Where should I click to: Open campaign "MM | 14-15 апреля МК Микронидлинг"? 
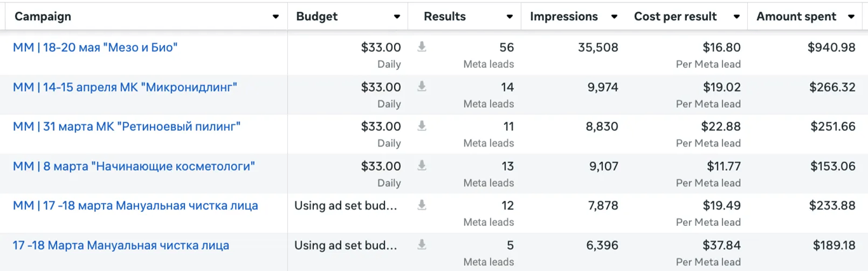(125, 87)
